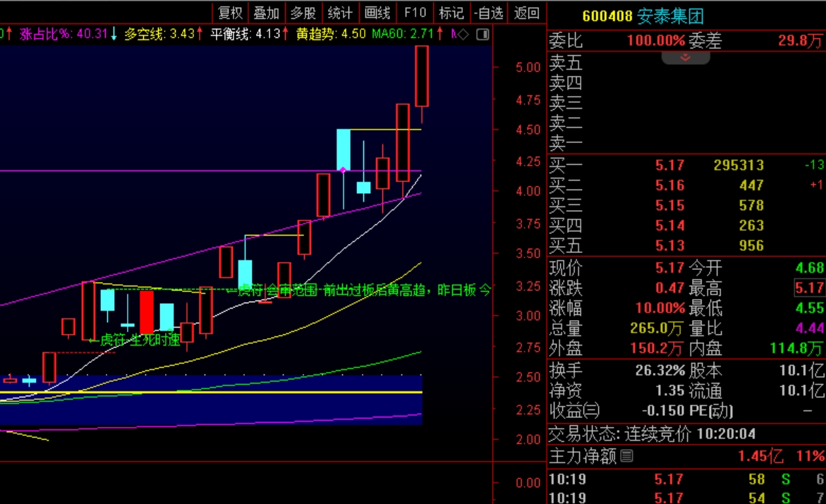The width and height of the screenshot is (826, 504).
Task: Open the 复权 menu
Action: (x=230, y=13)
